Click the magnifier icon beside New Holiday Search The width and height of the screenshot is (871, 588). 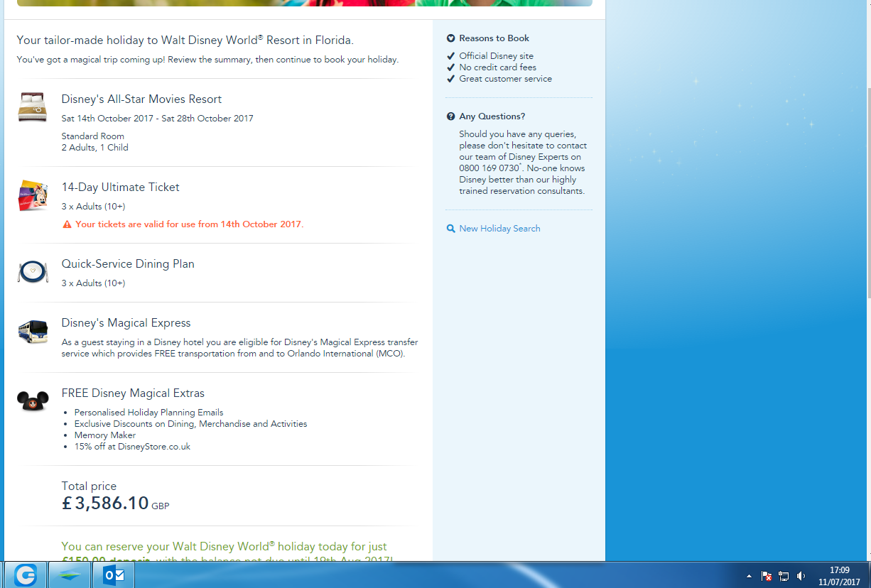click(x=450, y=229)
